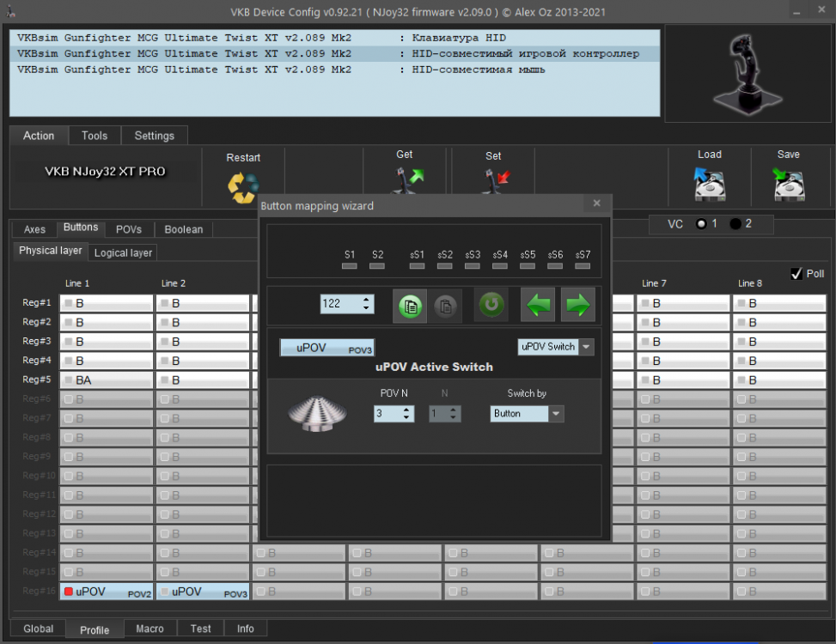836x644 pixels.
Task: Click the green reset icon in the wizard
Action: pyautogui.click(x=491, y=305)
